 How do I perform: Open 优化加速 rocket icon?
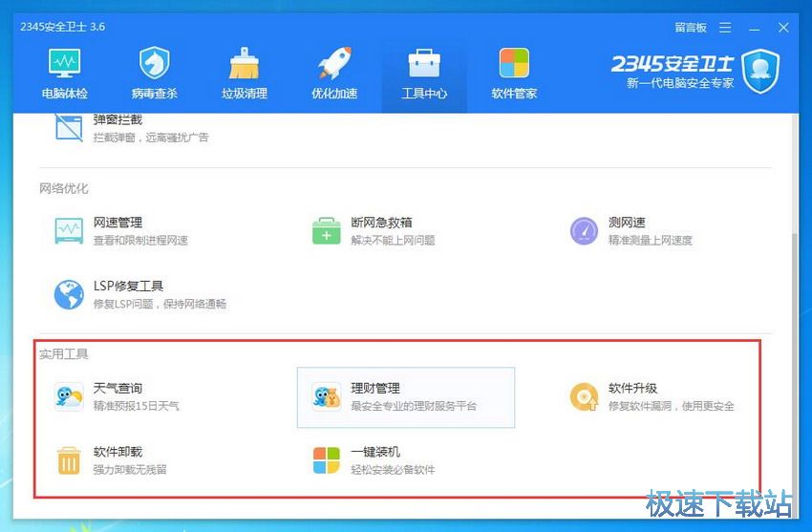click(334, 63)
